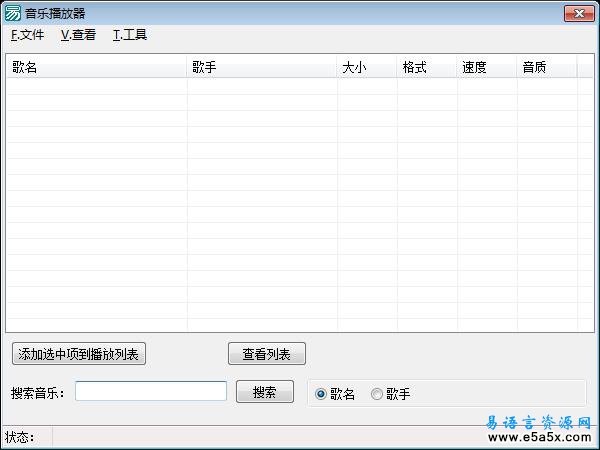Sort by the 歌名 column header
Viewport: 600px width, 450px height.
click(97, 67)
